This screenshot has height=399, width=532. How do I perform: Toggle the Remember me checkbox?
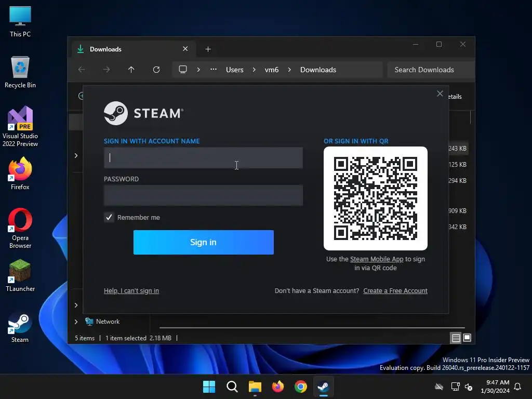coord(109,217)
